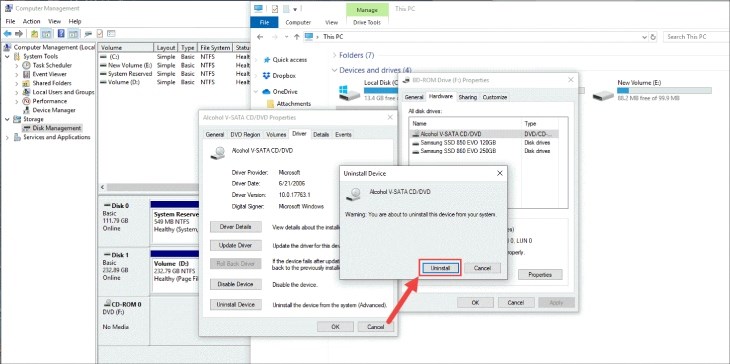The width and height of the screenshot is (730, 364).
Task: Click OK in BD-ROM Drive Properties
Action: point(475,303)
